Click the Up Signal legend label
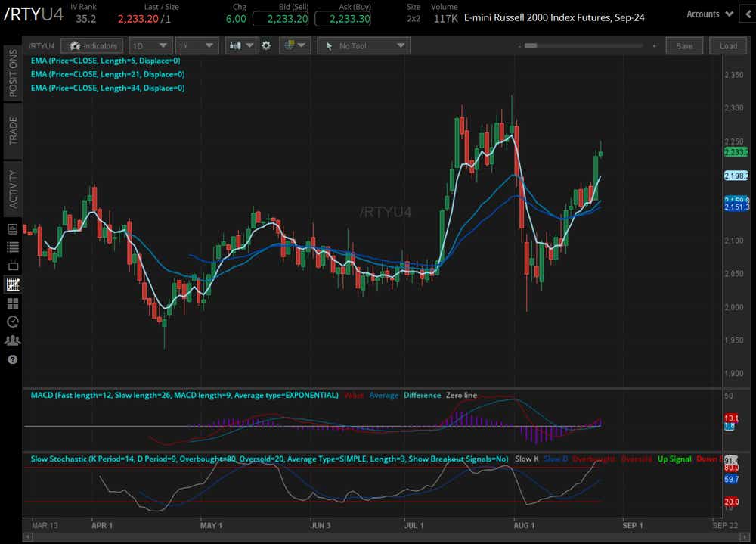Image resolution: width=756 pixels, height=544 pixels. (674, 459)
